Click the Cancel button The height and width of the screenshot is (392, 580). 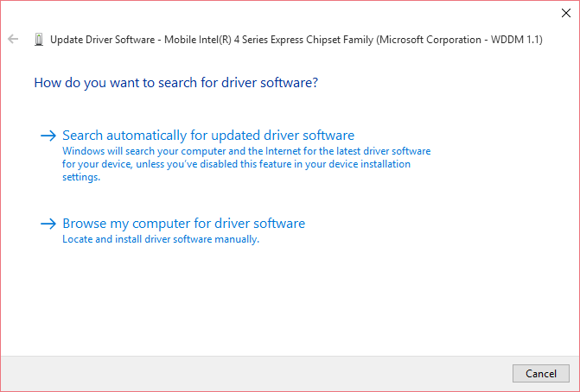[x=541, y=374]
